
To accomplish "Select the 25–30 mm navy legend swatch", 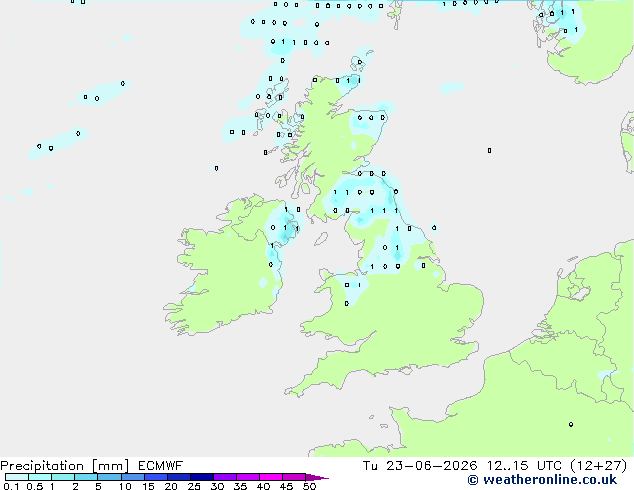I will [x=202, y=477].
